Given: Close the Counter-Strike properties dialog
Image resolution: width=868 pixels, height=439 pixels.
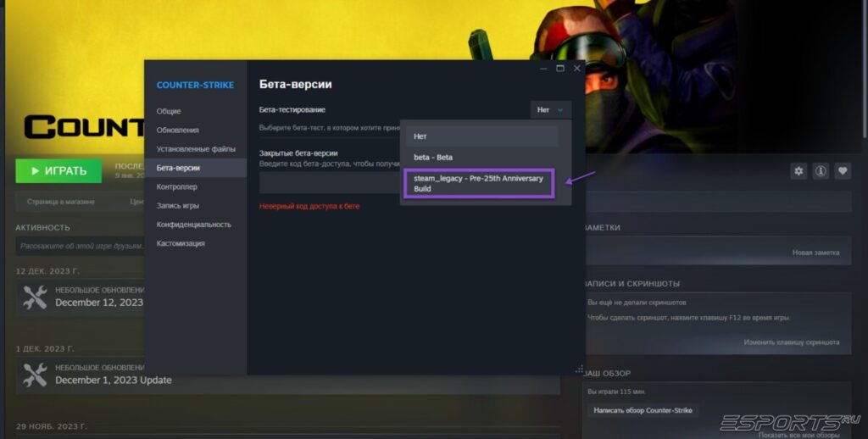Looking at the screenshot, I should click(x=576, y=68).
